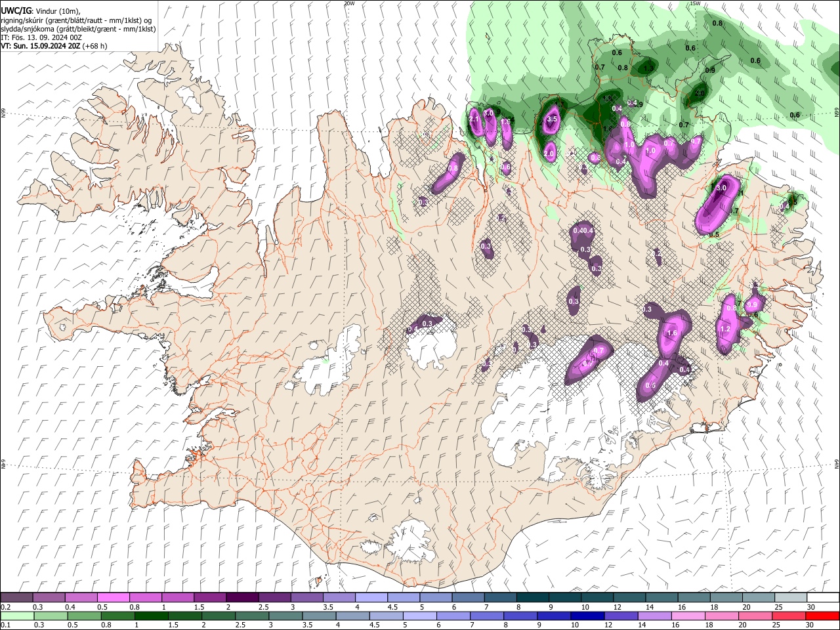The height and width of the screenshot is (630, 840).
Task: Select the pale green rain swatch between 0.1 and 0.3
Action: coord(17,616)
